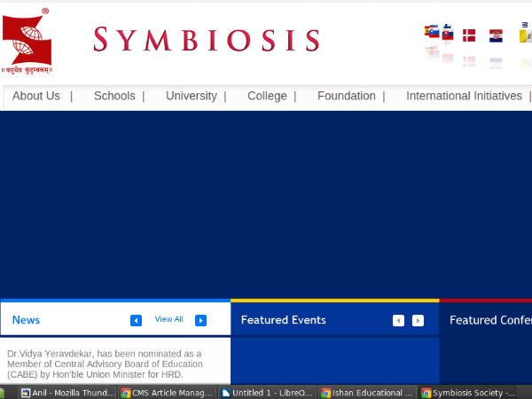Select the Denmark flag language icon
Screen dimensions: 532x399
click(x=469, y=35)
